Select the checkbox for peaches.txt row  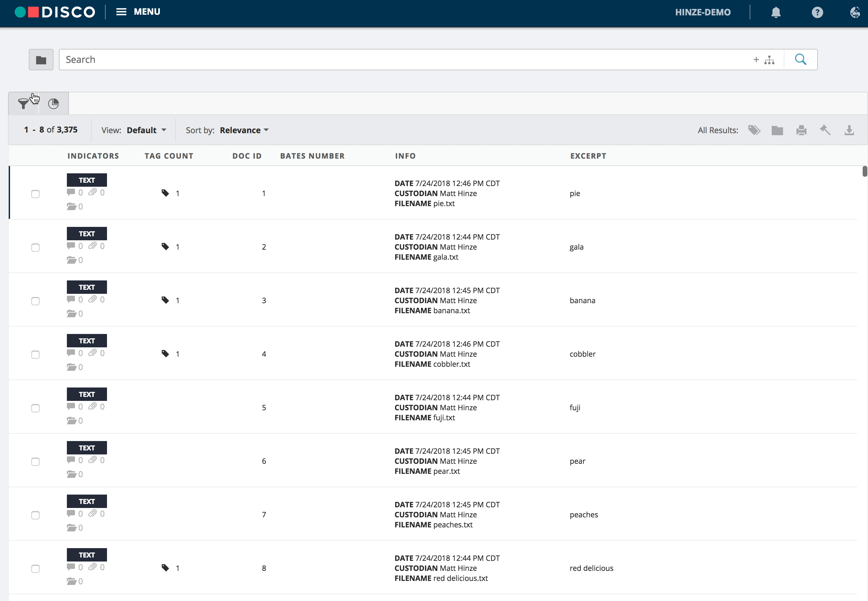[x=35, y=515]
